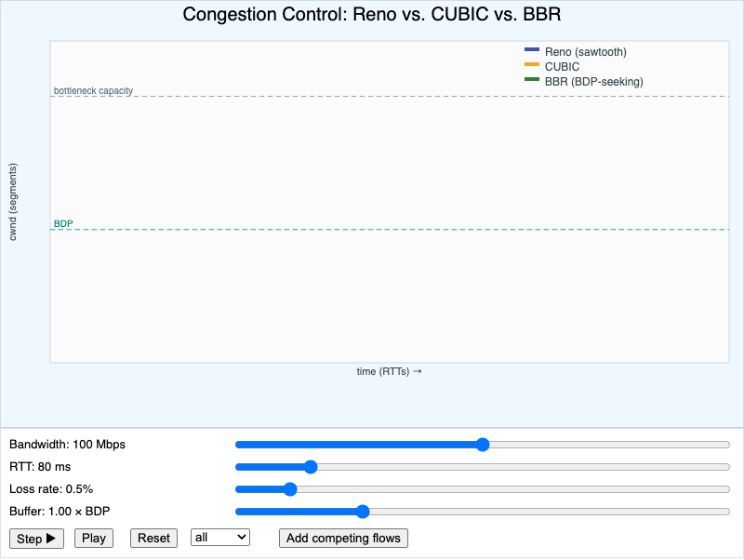Click the 'Bandwidth: 100 Mbps' label
This screenshot has width=744, height=560.
(x=67, y=445)
